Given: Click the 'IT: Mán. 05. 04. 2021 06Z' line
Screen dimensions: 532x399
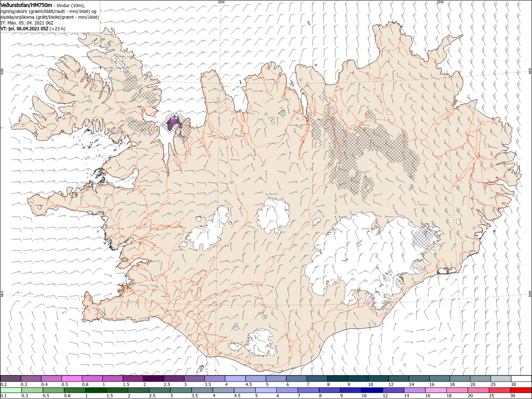Looking at the screenshot, I should pyautogui.click(x=27, y=23).
